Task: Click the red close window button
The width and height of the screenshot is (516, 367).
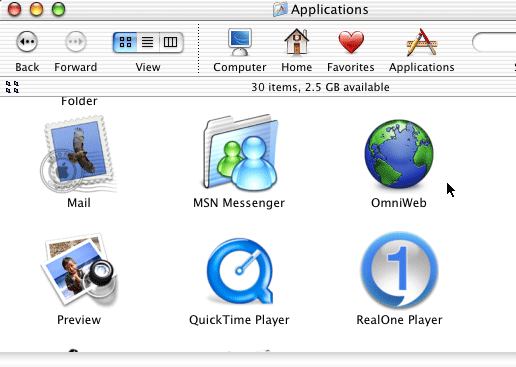Action: click(14, 9)
